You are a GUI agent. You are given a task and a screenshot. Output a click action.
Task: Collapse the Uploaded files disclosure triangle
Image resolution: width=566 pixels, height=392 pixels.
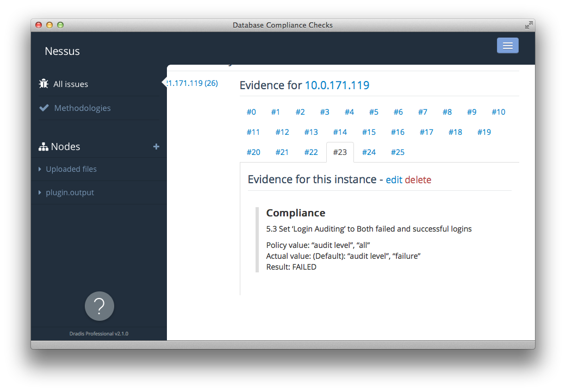pyautogui.click(x=39, y=169)
